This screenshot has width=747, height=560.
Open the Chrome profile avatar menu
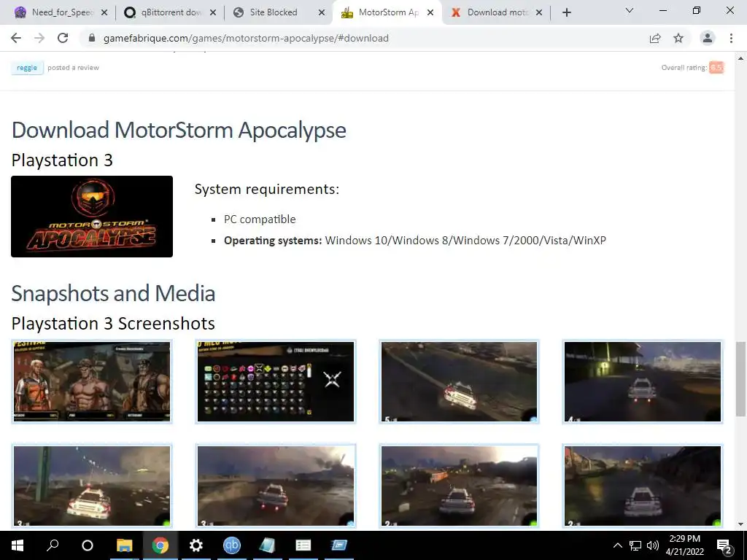[x=708, y=38]
